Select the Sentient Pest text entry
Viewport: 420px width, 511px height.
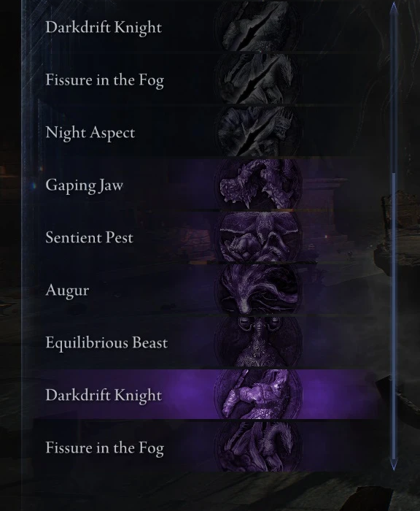pos(89,237)
